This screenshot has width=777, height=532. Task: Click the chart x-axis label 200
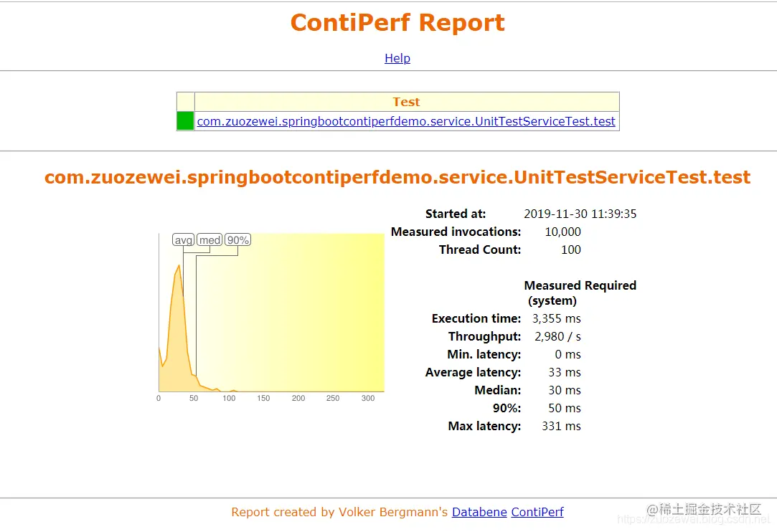(x=298, y=398)
